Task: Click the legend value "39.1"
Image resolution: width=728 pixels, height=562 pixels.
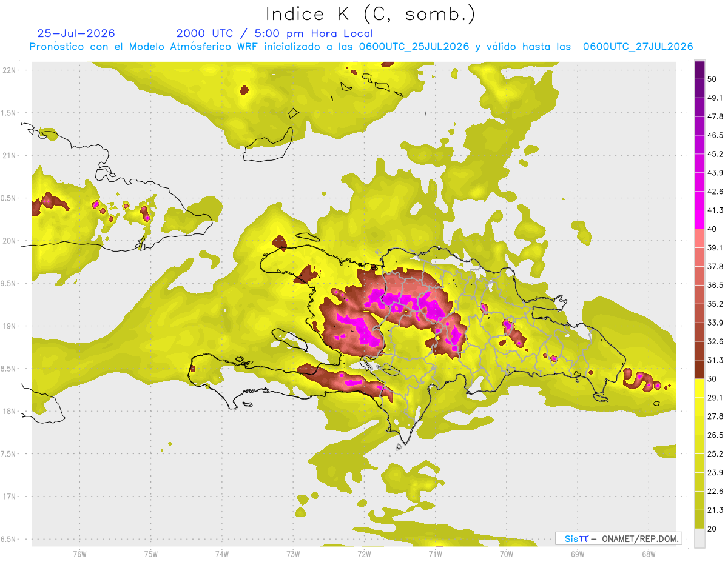Action: point(715,247)
